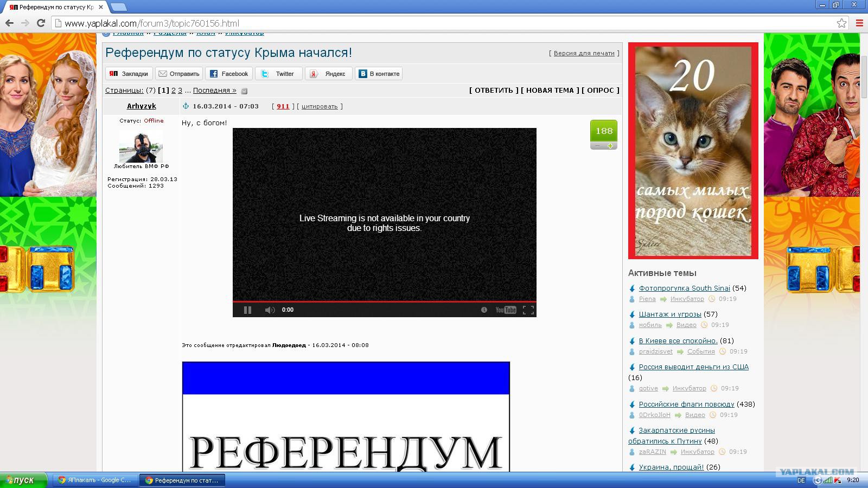Open the 911 comments link
This screenshot has height=488, width=868.
point(283,106)
